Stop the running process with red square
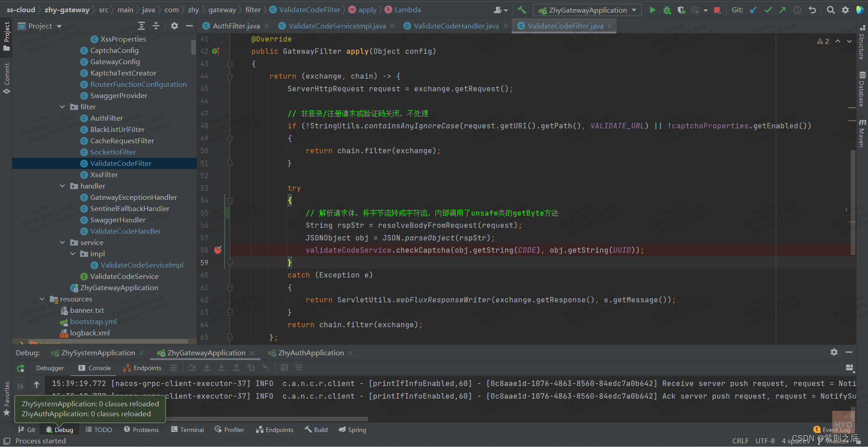Screen dimensions: 868x447 [x=717, y=10]
